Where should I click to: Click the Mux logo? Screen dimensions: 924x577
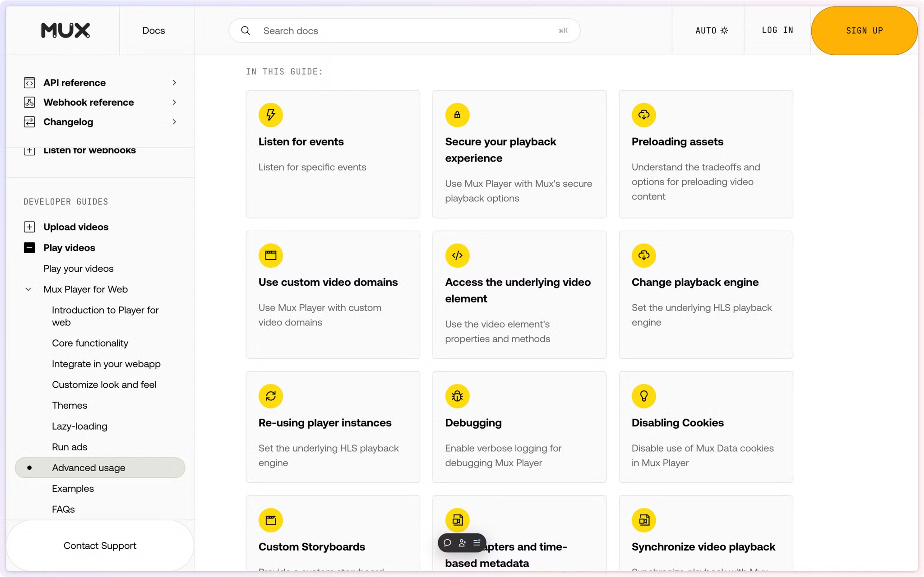point(65,30)
